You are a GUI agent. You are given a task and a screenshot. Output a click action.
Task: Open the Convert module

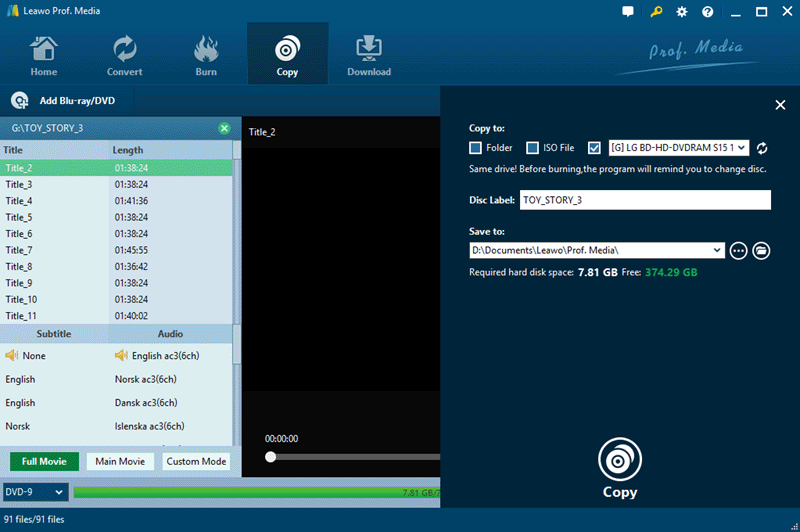[x=124, y=56]
